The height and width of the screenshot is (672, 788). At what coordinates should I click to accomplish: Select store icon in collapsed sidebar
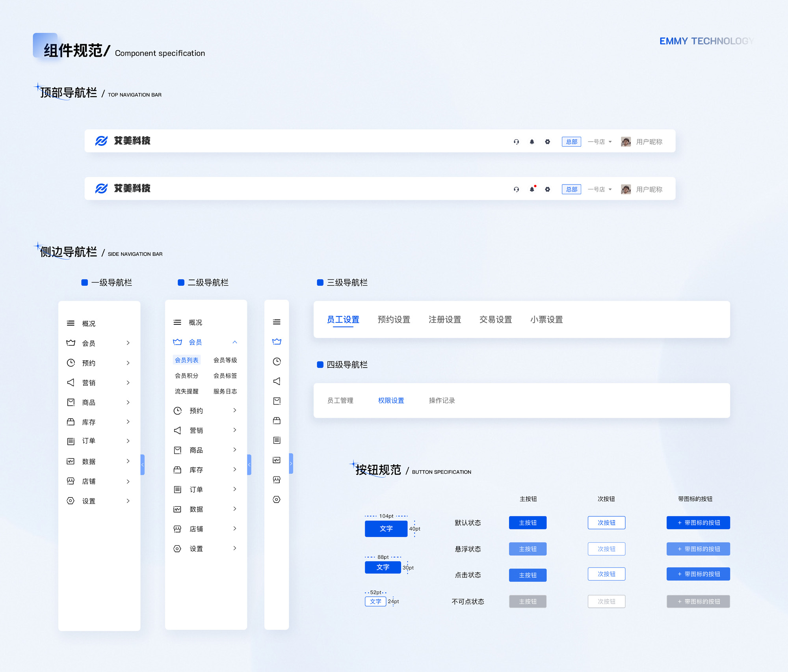[277, 480]
